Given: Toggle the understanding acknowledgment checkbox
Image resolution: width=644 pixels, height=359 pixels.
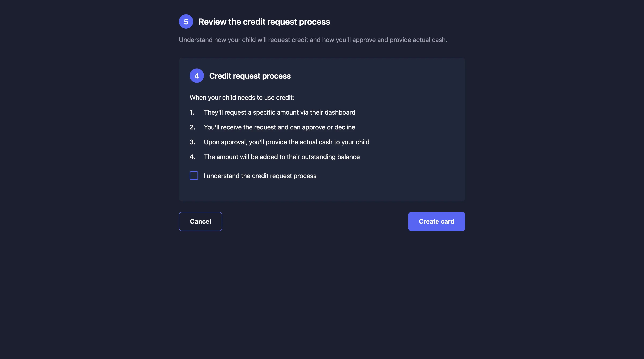Looking at the screenshot, I should (194, 176).
